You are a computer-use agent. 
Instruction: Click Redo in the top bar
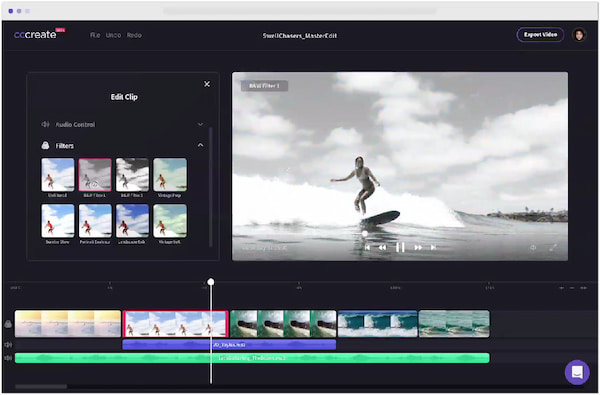pyautogui.click(x=134, y=35)
